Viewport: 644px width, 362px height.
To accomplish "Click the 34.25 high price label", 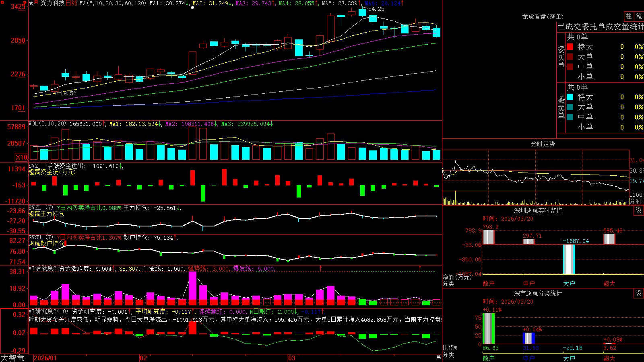I will [376, 9].
